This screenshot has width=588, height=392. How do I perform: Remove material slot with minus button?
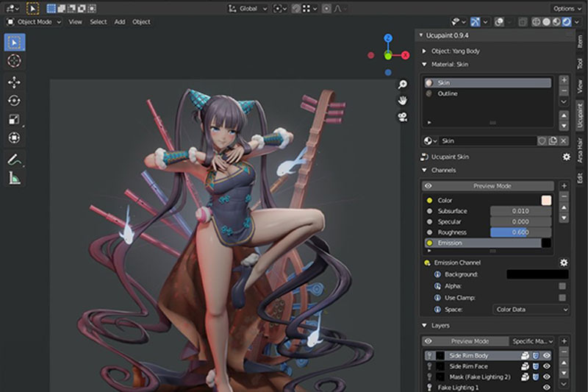(564, 90)
